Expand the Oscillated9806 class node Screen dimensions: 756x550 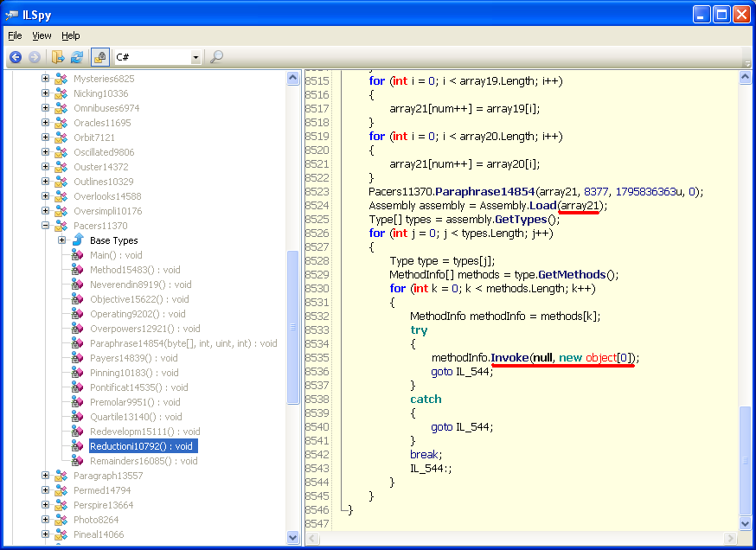pos(45,152)
